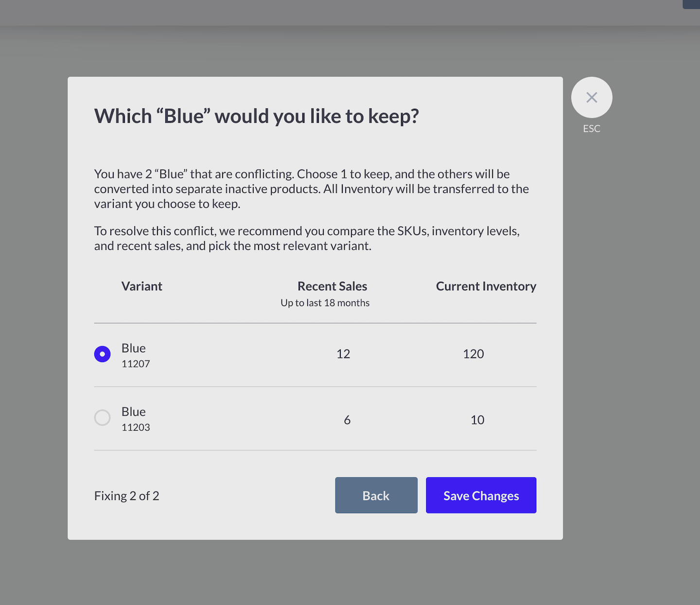Click the recent sales value 6
The width and height of the screenshot is (700, 605).
(347, 420)
